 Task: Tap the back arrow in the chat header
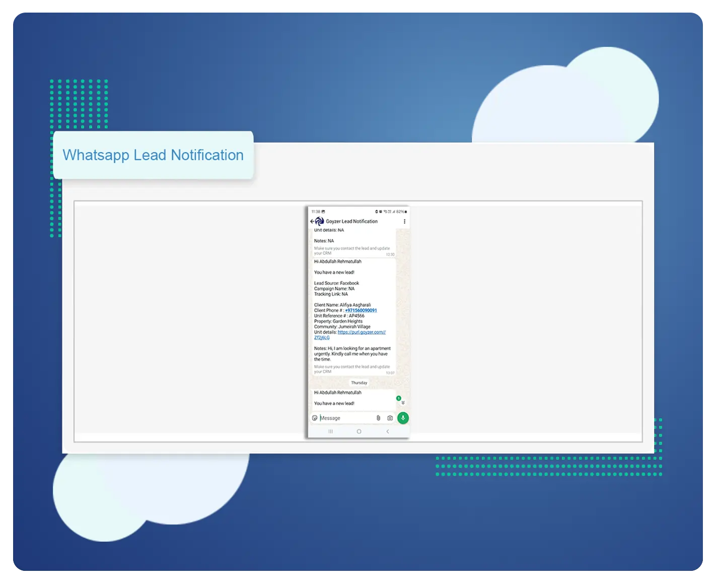(x=312, y=222)
